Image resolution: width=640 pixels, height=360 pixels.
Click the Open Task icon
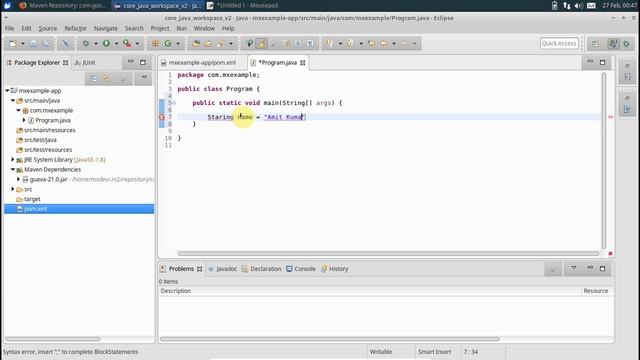[208, 43]
